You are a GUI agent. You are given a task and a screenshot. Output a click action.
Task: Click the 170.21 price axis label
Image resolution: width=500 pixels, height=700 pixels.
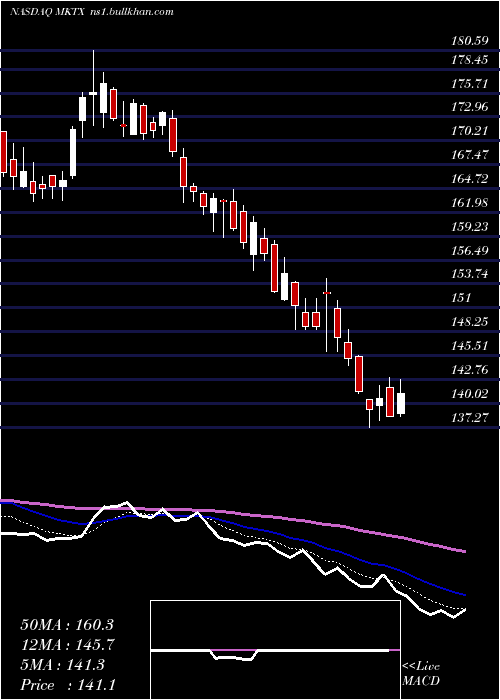469,131
